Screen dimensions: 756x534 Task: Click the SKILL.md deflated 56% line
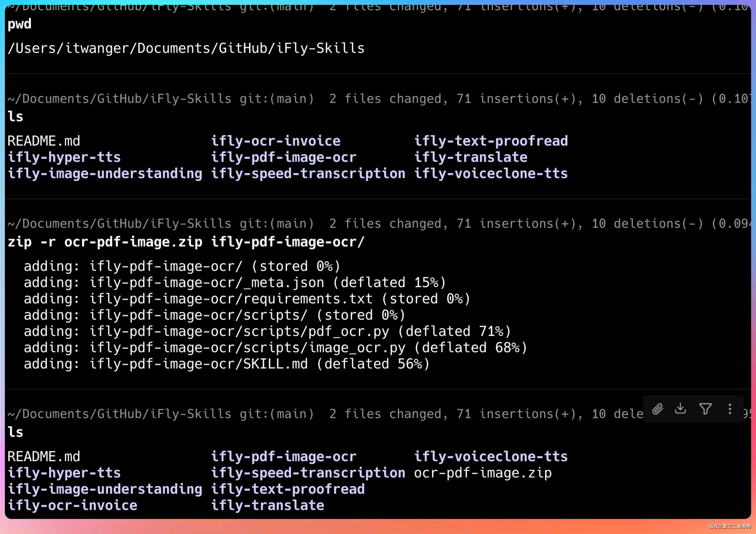click(x=227, y=364)
